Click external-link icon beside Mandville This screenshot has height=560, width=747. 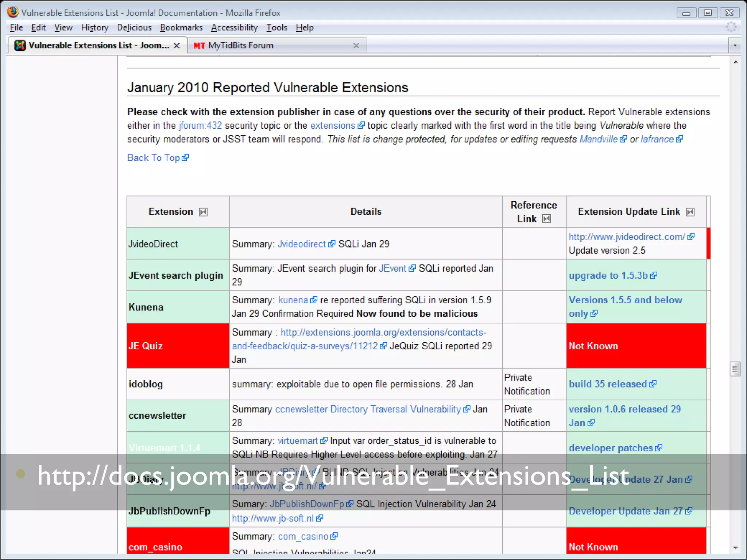623,139
